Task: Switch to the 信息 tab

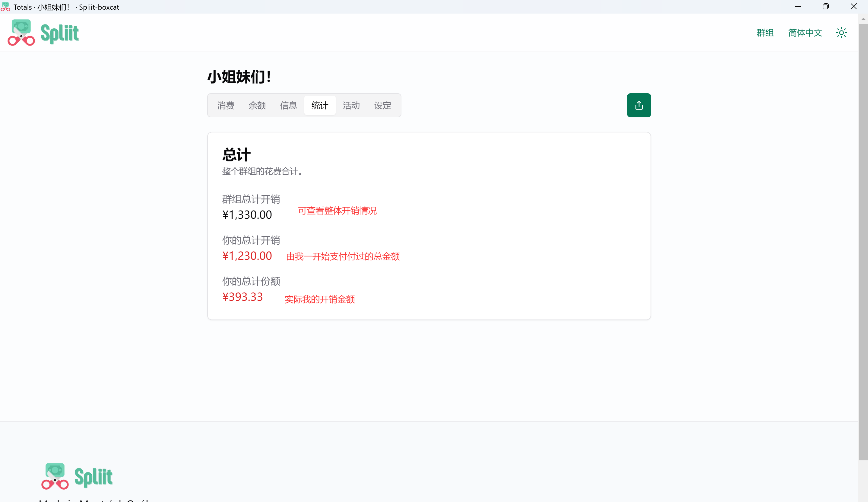Action: pos(288,105)
